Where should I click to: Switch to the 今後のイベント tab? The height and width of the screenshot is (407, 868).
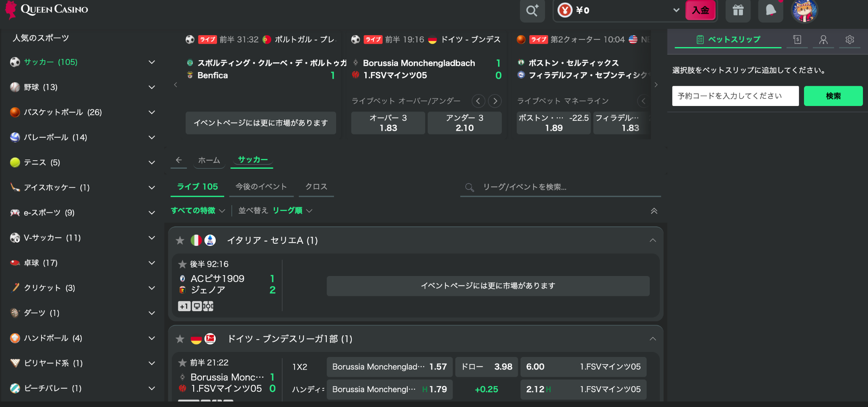point(261,187)
